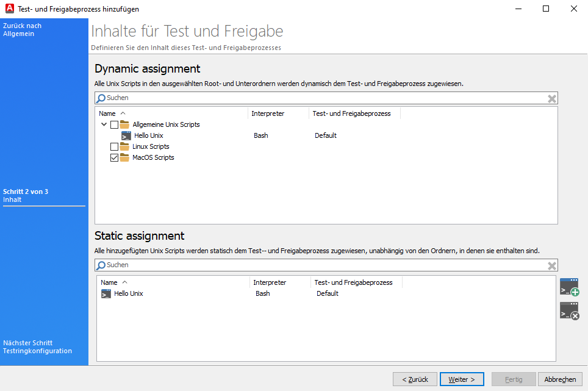Click the Linux Scripts folder icon
588x391 pixels.
(124, 146)
